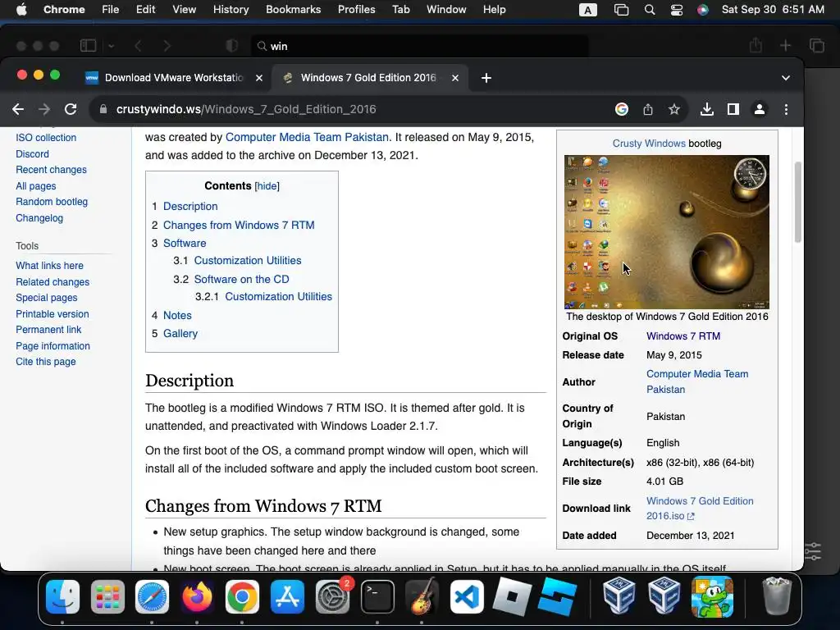Reload the Crusty Windows page
This screenshot has height=630, width=840.
(71, 109)
